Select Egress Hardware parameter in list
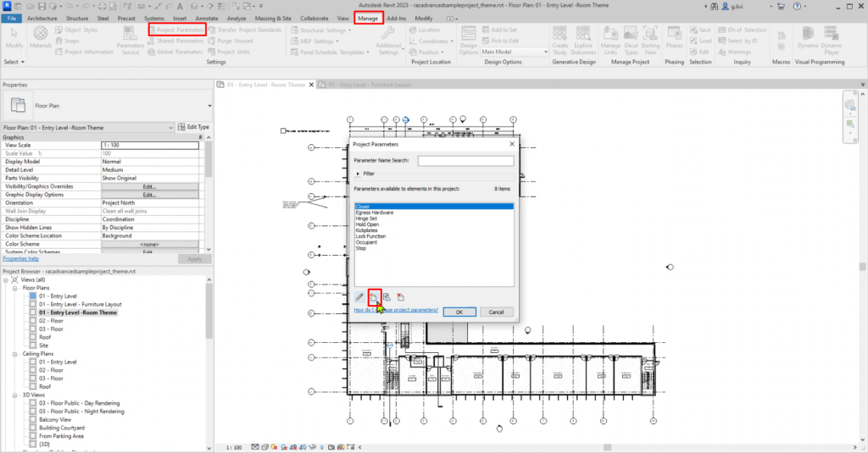The width and height of the screenshot is (868, 453). pos(375,213)
